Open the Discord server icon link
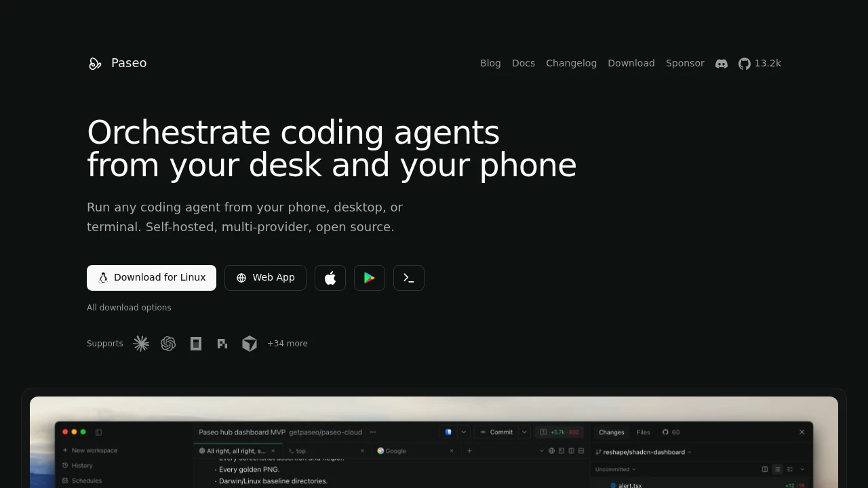 tap(722, 64)
